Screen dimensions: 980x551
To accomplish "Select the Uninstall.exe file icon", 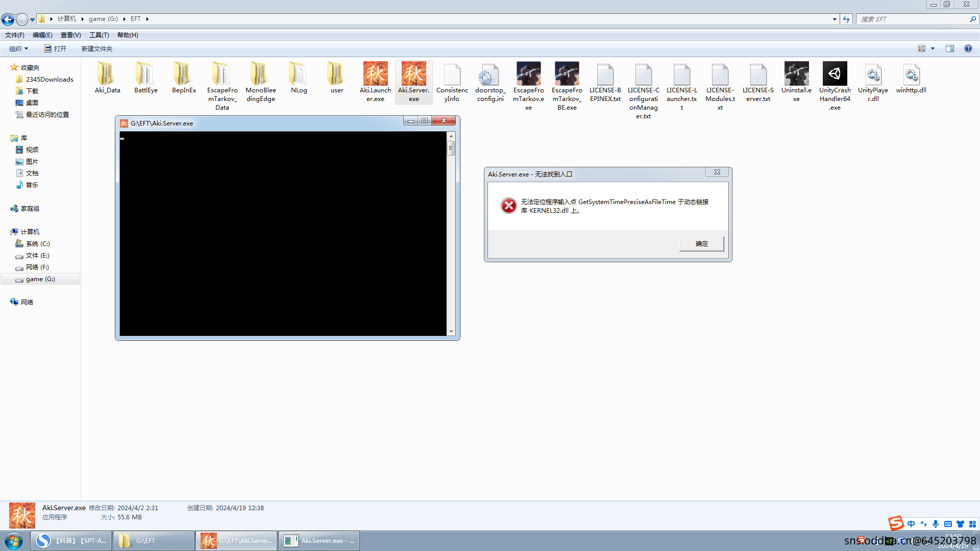I will click(x=796, y=74).
